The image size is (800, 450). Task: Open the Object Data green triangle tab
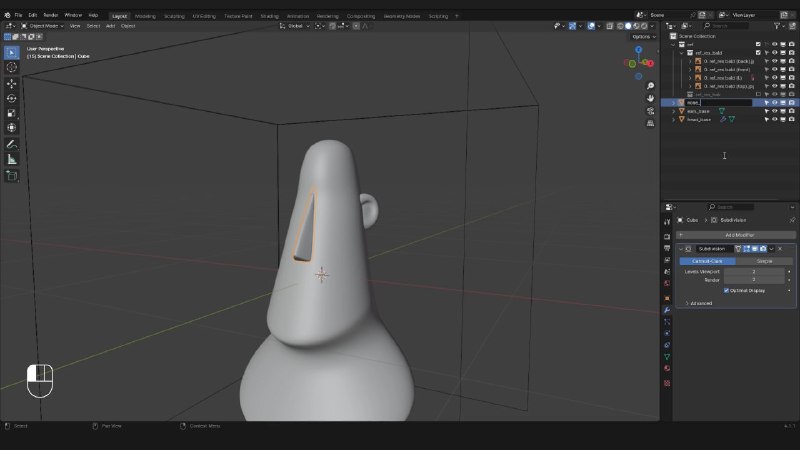coord(667,357)
